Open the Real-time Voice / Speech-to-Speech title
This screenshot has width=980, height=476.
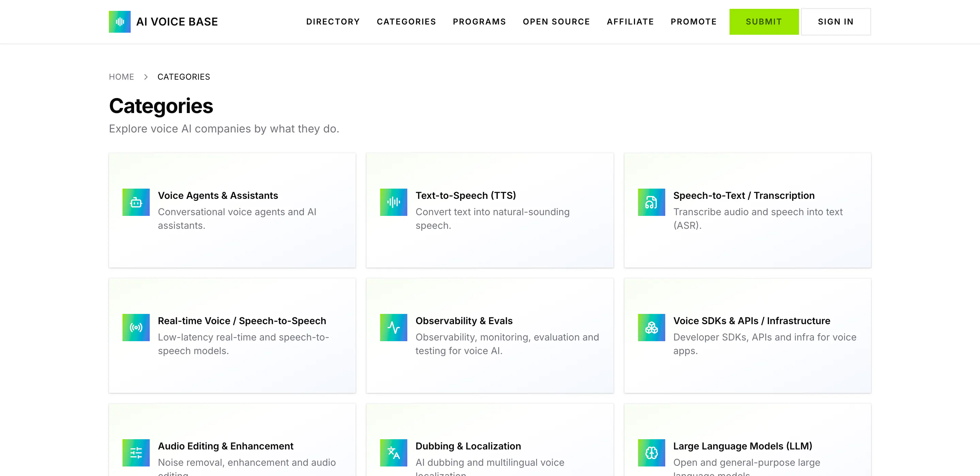point(242,321)
